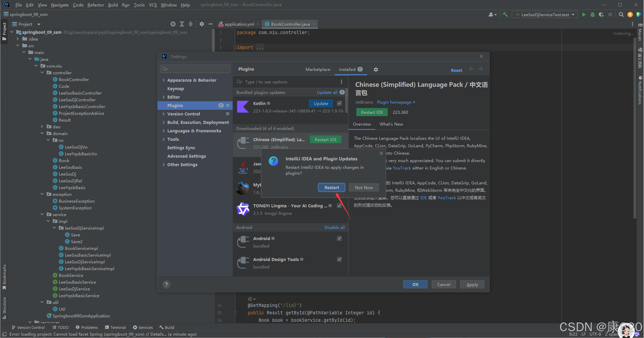Click the Settings search input field
This screenshot has height=338, width=644.
click(195, 69)
